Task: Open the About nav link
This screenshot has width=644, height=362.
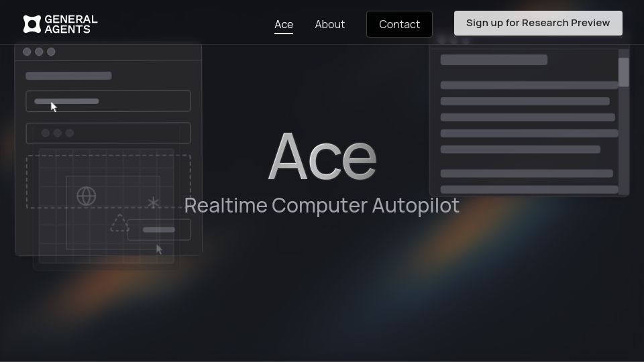Action: [330, 25]
